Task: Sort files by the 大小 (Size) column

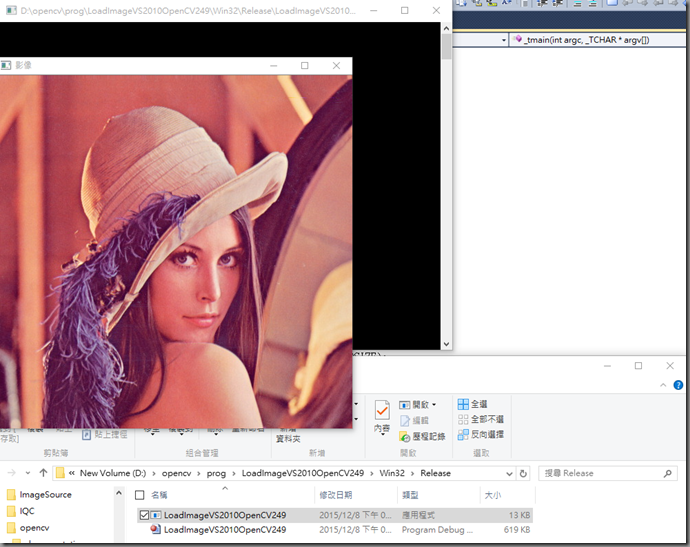Action: pos(492,495)
